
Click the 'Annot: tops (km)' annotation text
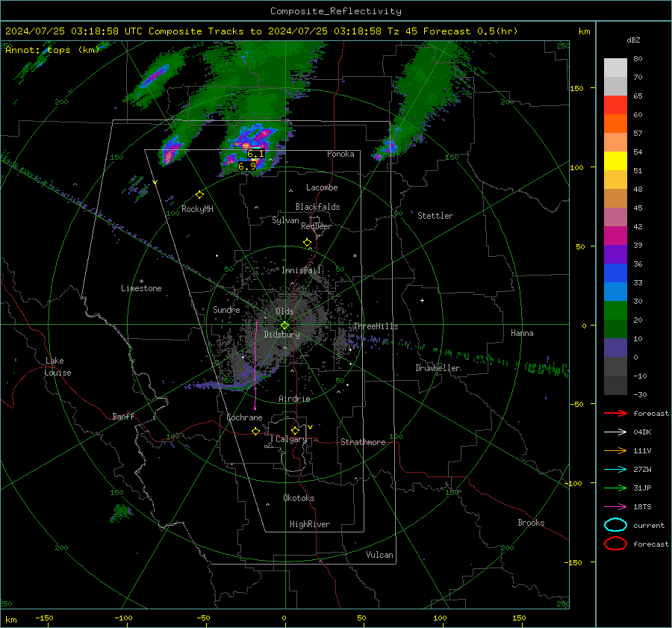52,50
